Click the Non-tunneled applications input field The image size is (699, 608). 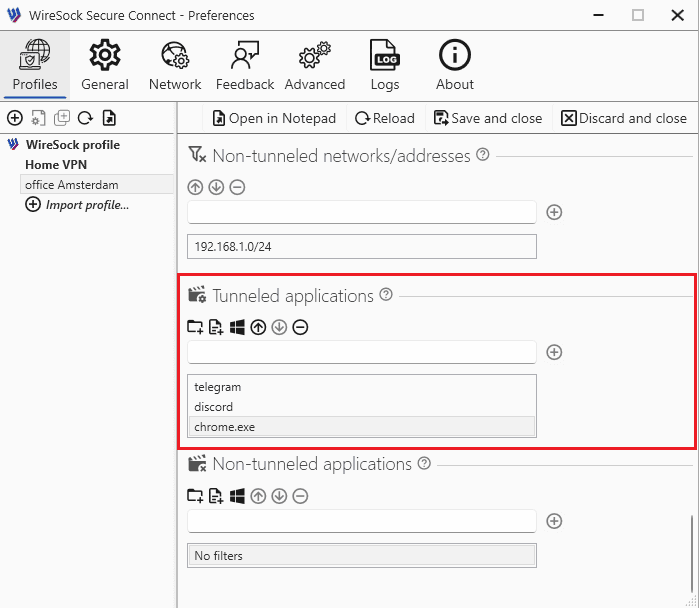pyautogui.click(x=361, y=521)
